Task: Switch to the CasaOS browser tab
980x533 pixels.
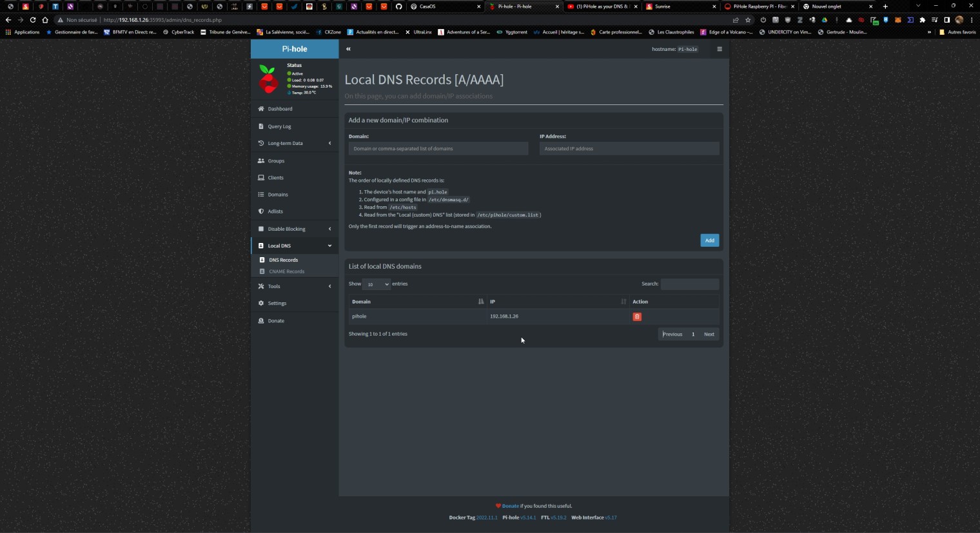Action: click(x=445, y=6)
